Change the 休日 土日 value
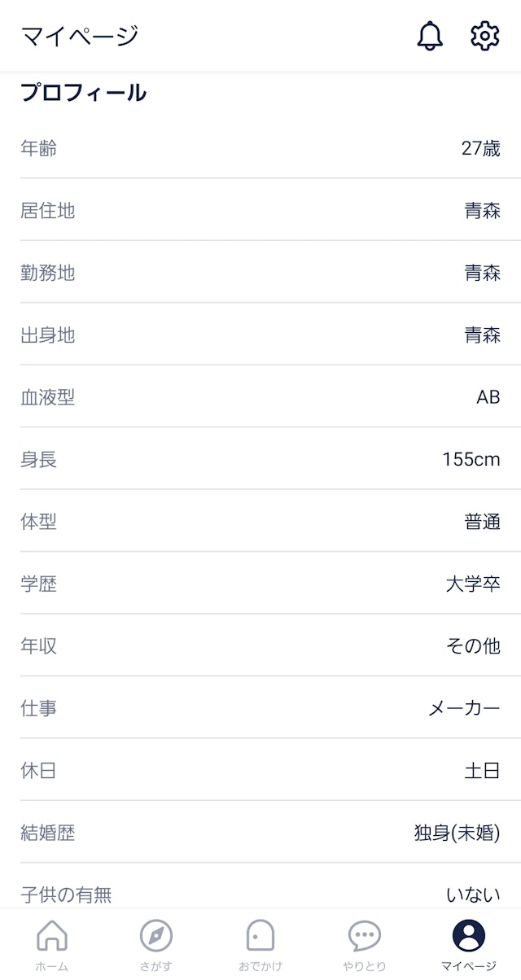This screenshot has width=521, height=980. 482,770
